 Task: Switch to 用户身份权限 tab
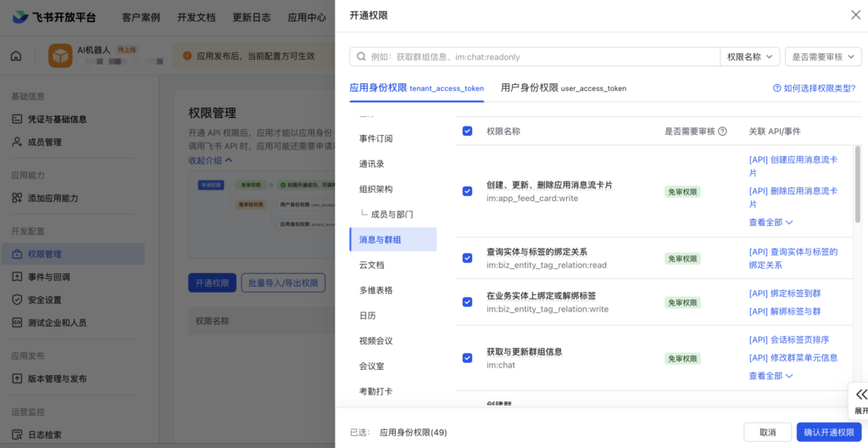[563, 87]
